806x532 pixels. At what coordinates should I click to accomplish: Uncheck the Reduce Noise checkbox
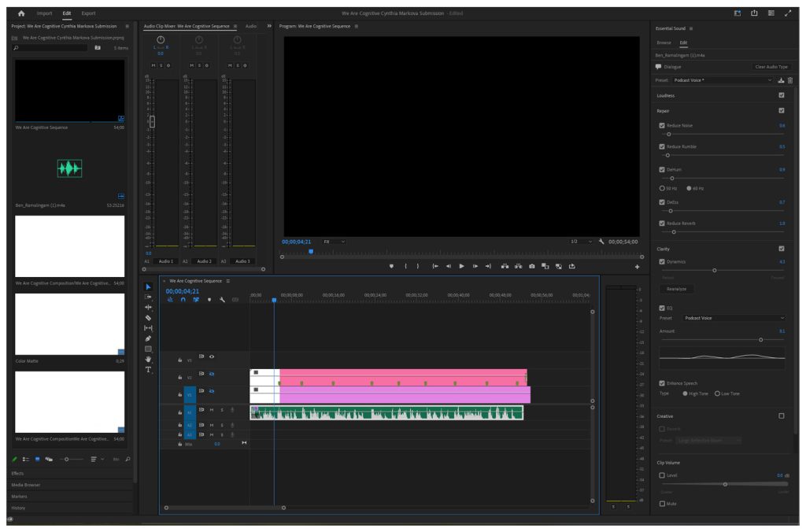click(662, 126)
